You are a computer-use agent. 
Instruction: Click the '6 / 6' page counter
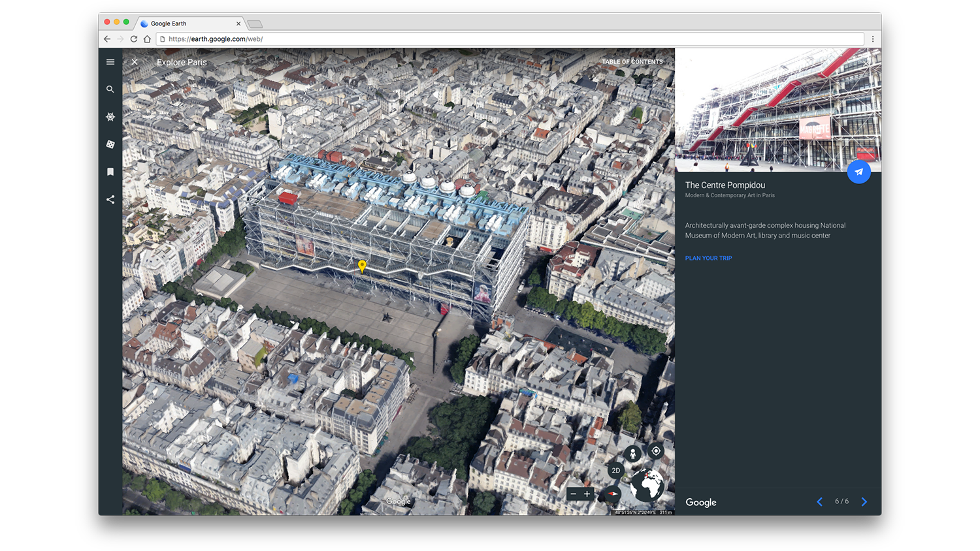point(841,501)
